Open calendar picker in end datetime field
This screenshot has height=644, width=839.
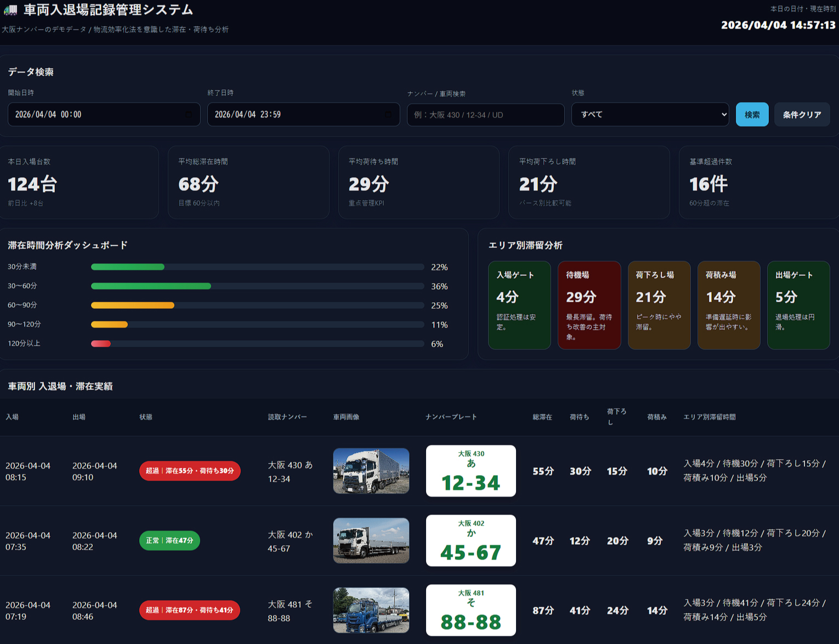click(388, 115)
